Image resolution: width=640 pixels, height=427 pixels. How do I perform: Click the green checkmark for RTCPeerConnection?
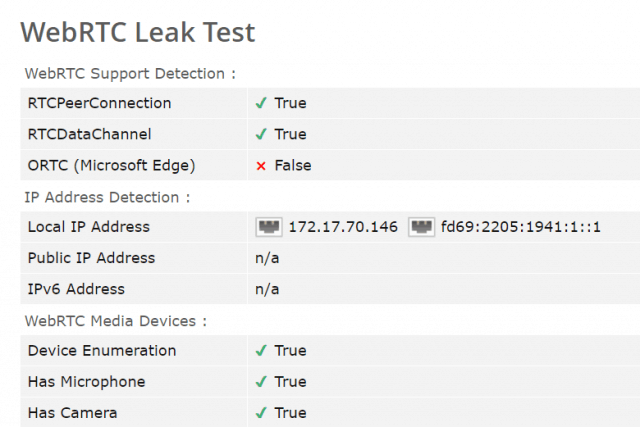click(x=261, y=103)
